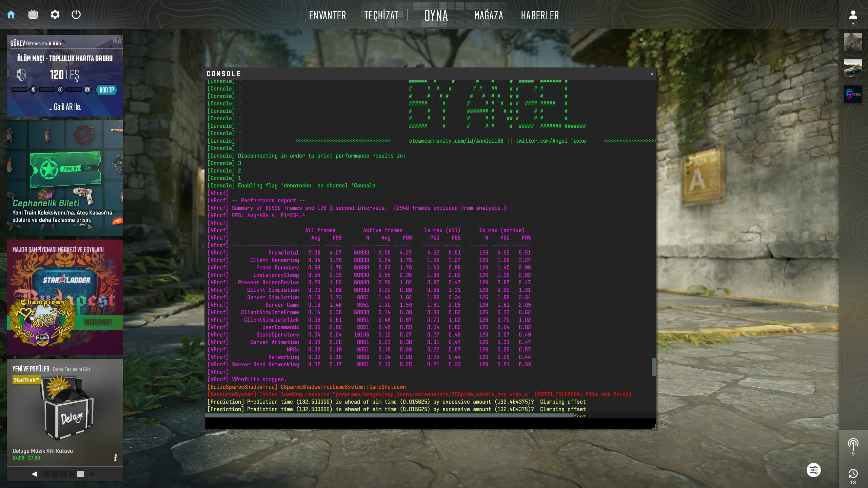Open the home screen icon
This screenshot has height=488, width=868.
click(x=12, y=15)
